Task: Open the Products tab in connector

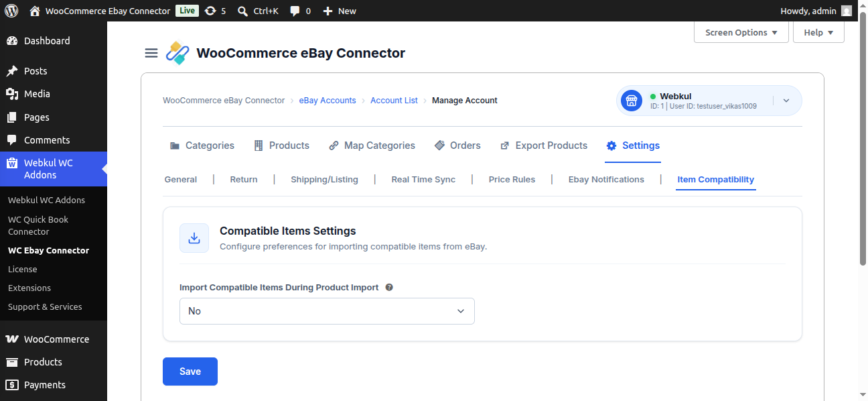Action: click(x=281, y=146)
